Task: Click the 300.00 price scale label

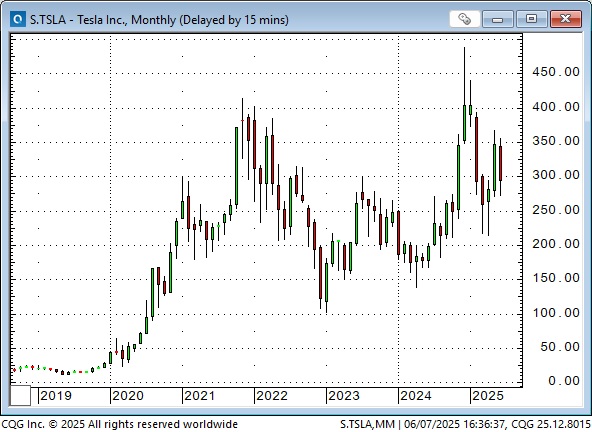Action: click(x=556, y=175)
